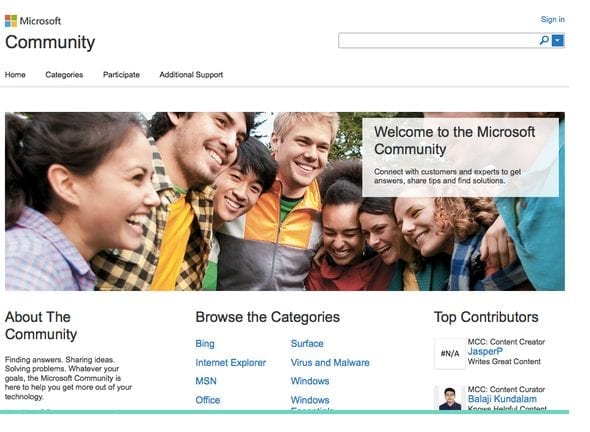Browse the Internet Explorer category

click(x=230, y=362)
